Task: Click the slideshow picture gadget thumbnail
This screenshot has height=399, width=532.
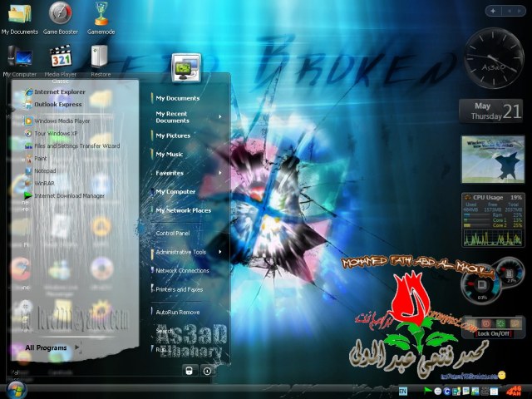Action: coord(493,160)
